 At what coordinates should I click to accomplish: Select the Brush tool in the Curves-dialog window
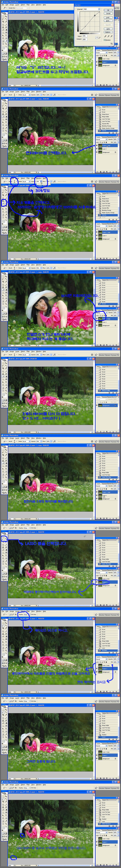click(6, 25)
